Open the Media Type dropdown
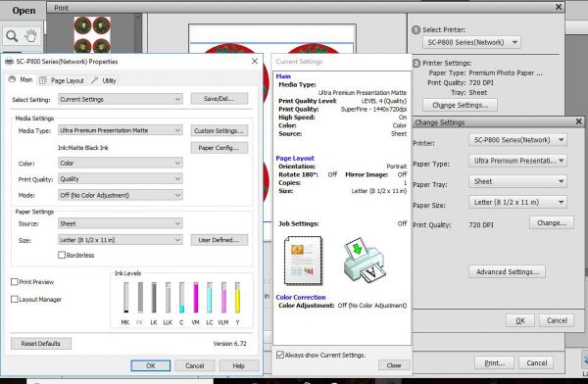This screenshot has width=588, height=384. pyautogui.click(x=121, y=130)
